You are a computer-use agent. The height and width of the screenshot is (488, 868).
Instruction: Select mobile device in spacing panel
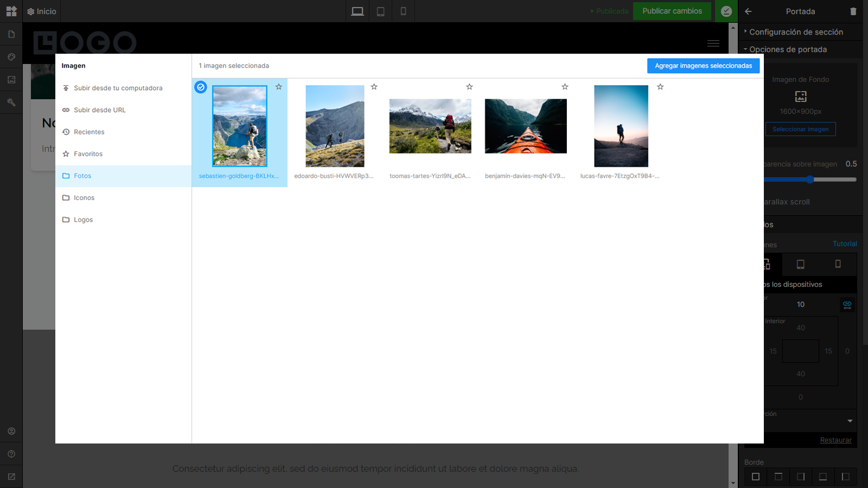(838, 264)
